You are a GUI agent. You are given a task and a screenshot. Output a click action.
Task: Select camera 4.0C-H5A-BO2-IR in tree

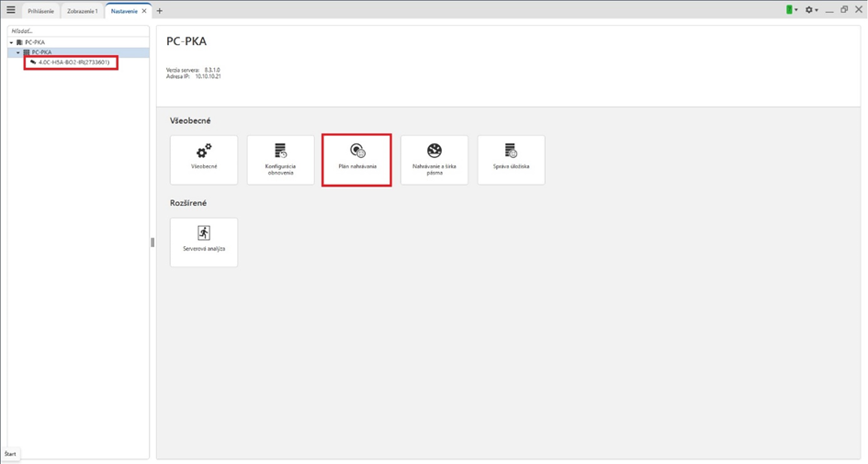click(73, 62)
